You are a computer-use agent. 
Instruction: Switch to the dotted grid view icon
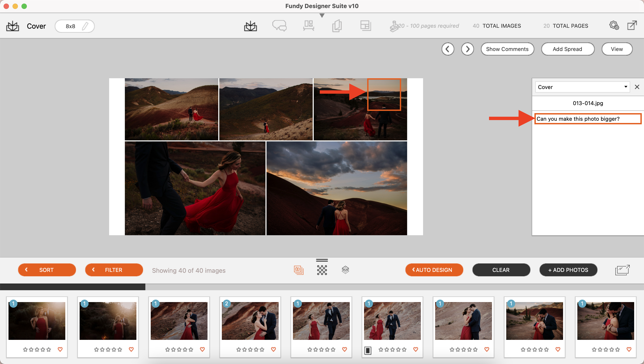click(322, 270)
